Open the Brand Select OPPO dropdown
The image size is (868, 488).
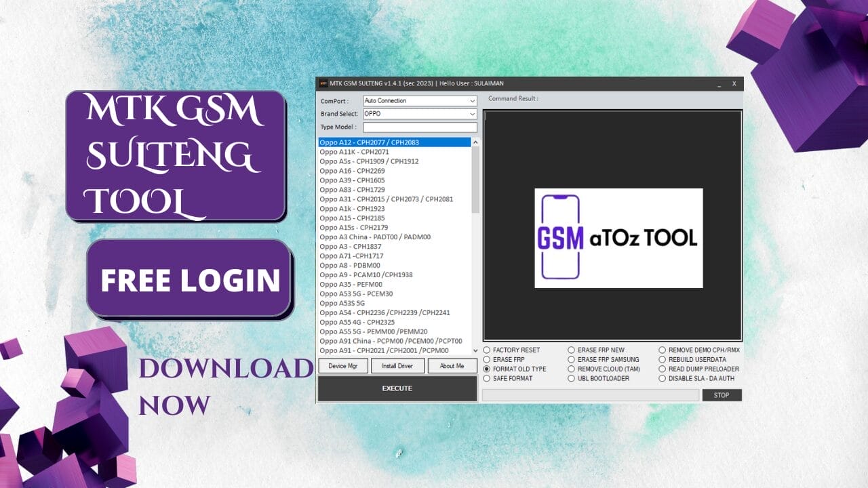click(420, 113)
